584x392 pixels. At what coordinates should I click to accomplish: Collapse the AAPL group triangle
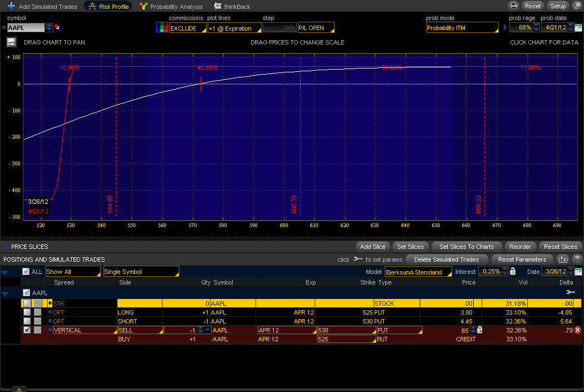(x=5, y=293)
